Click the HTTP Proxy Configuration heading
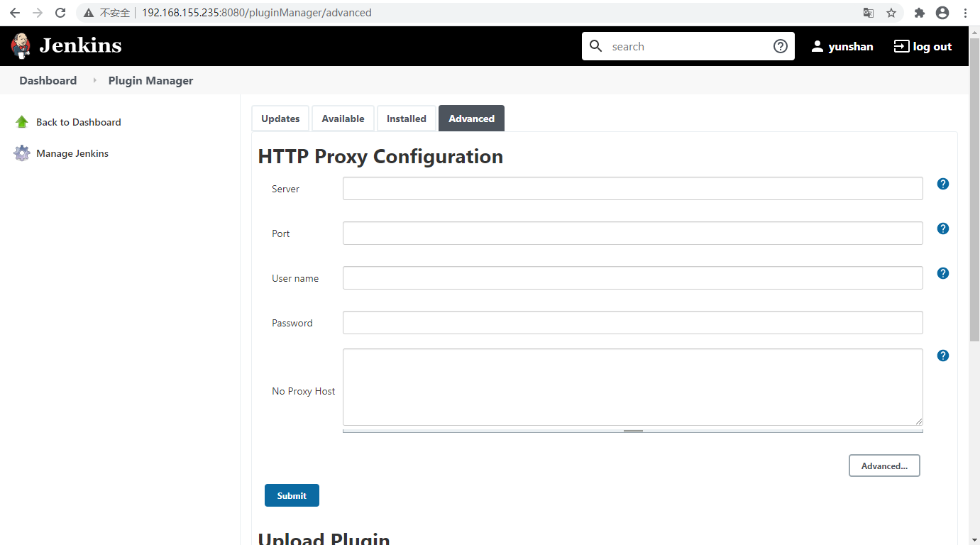Viewport: 980px width, 545px height. (x=380, y=156)
